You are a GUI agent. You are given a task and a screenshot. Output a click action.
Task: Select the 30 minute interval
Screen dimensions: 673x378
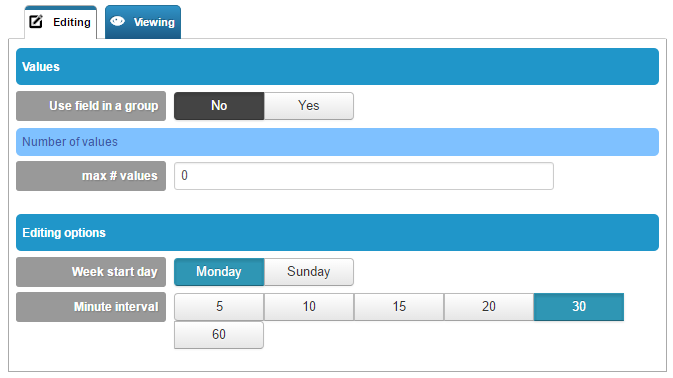(x=579, y=307)
